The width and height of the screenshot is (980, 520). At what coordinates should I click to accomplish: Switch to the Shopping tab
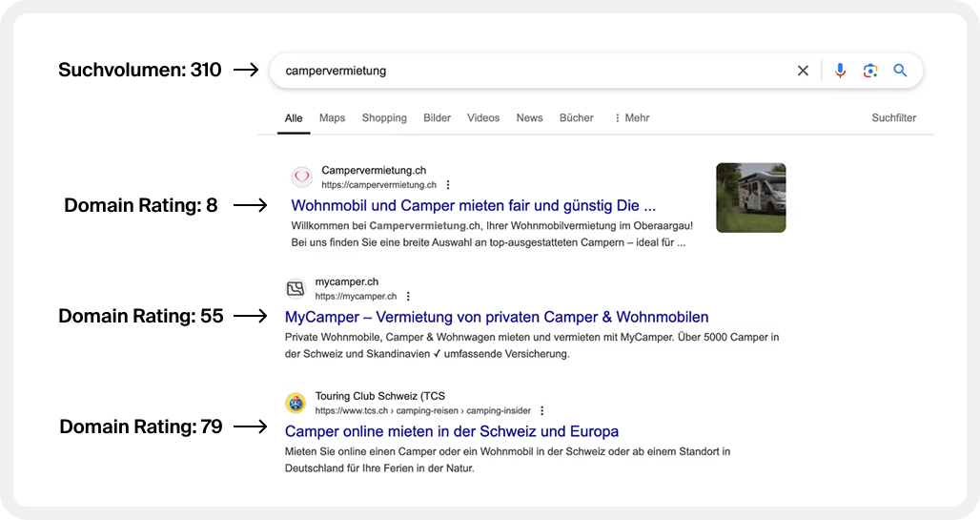(384, 117)
